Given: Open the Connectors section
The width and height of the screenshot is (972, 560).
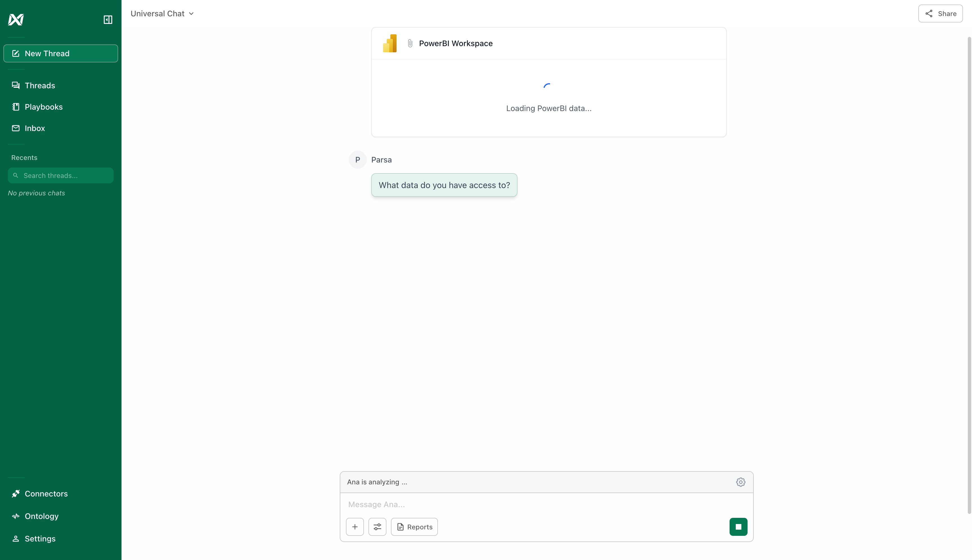Looking at the screenshot, I should 46,493.
